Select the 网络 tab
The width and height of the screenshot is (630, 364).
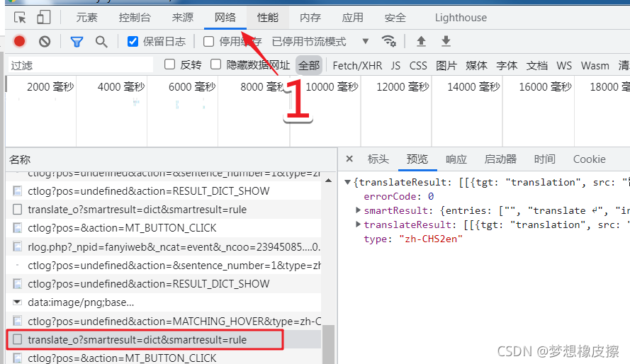coord(225,18)
